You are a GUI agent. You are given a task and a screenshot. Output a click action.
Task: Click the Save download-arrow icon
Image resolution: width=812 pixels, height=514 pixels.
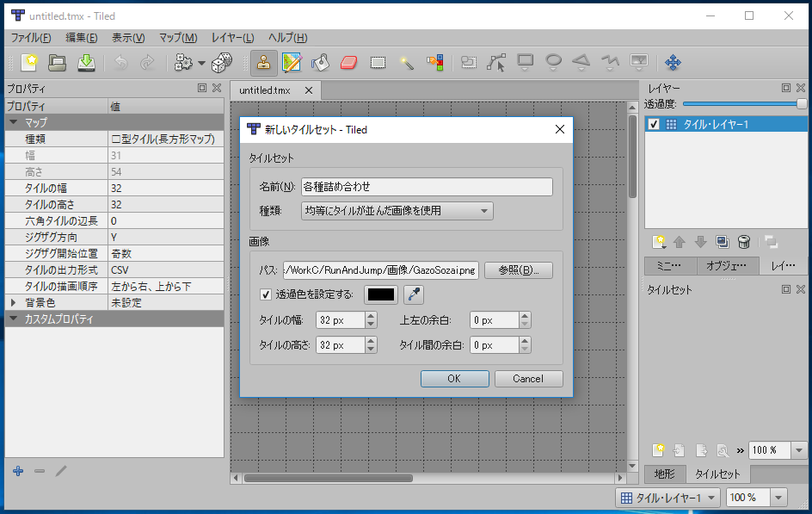point(86,62)
